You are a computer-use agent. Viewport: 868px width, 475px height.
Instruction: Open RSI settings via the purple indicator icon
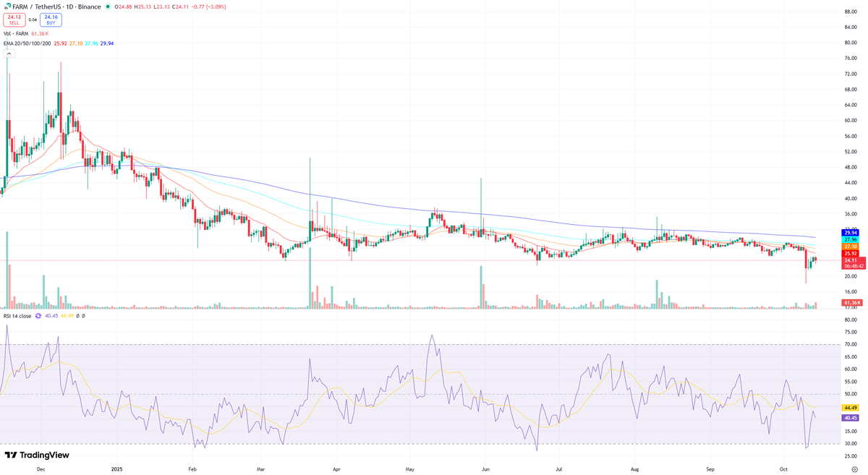tap(38, 316)
